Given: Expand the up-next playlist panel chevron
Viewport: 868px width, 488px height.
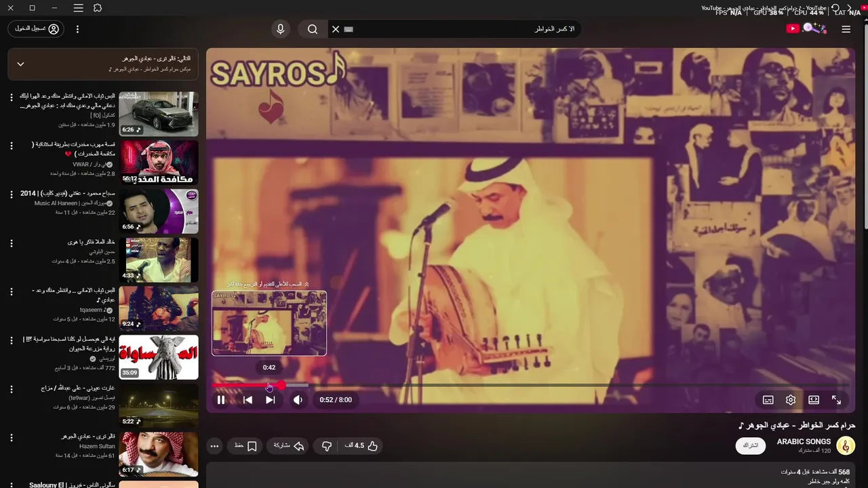Looking at the screenshot, I should click(x=20, y=64).
